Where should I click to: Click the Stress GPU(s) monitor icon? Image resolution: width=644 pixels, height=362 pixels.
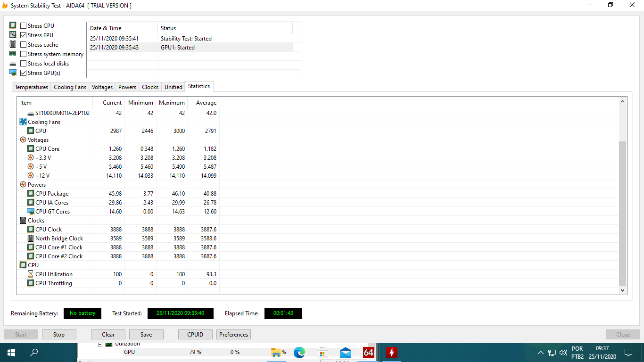(13, 73)
